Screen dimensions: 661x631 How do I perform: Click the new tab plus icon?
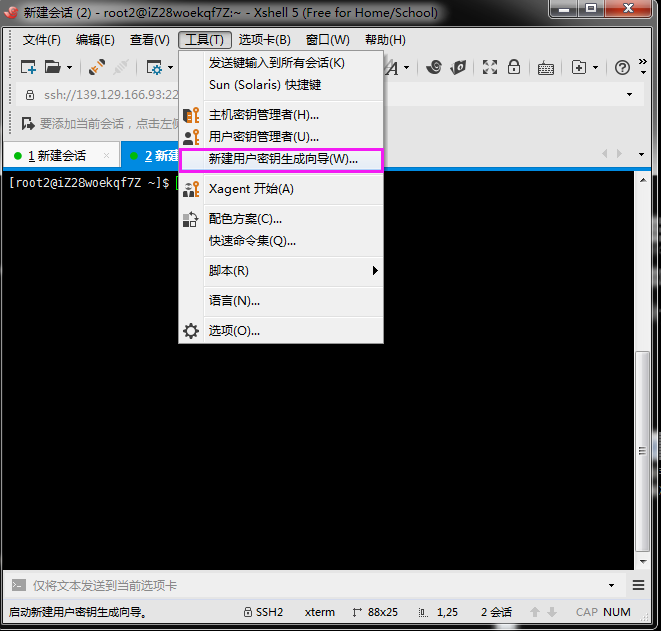tap(579, 67)
